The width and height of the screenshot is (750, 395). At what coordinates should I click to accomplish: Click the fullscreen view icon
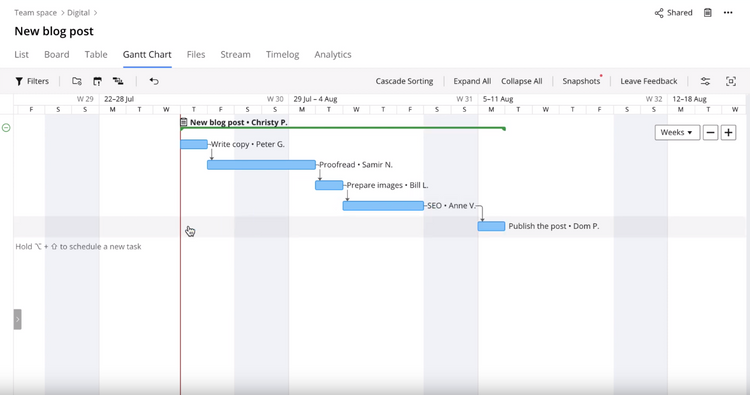click(x=731, y=81)
